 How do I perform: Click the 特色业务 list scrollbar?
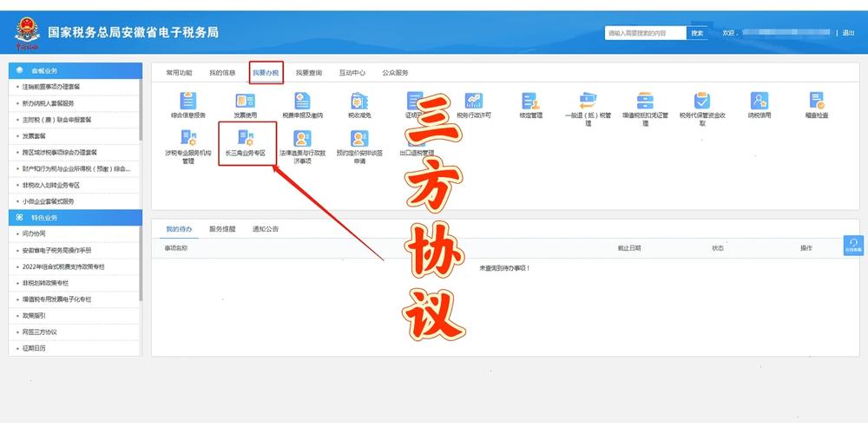(x=141, y=264)
